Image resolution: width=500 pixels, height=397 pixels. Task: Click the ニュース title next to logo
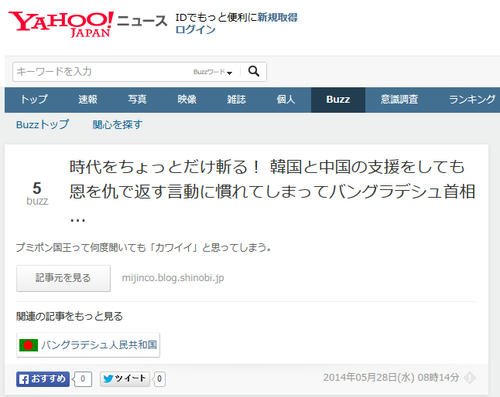point(142,21)
